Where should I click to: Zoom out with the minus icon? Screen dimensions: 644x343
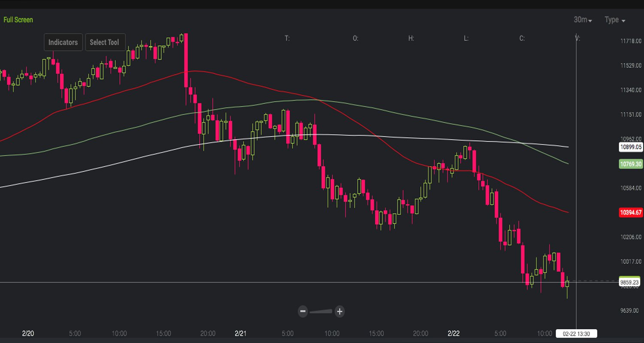(x=303, y=311)
